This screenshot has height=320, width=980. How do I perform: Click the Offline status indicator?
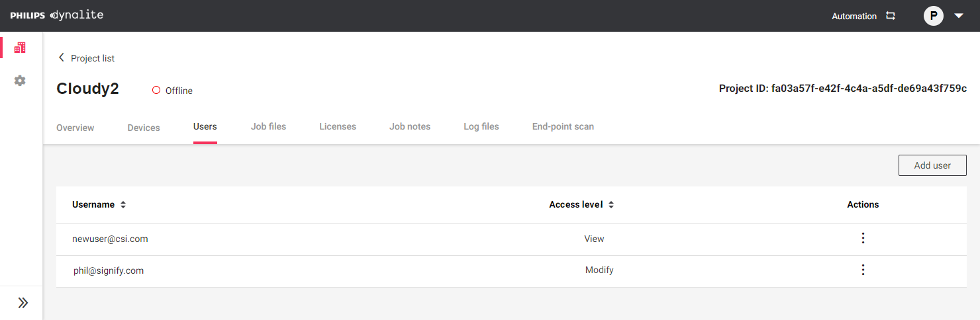click(x=172, y=91)
